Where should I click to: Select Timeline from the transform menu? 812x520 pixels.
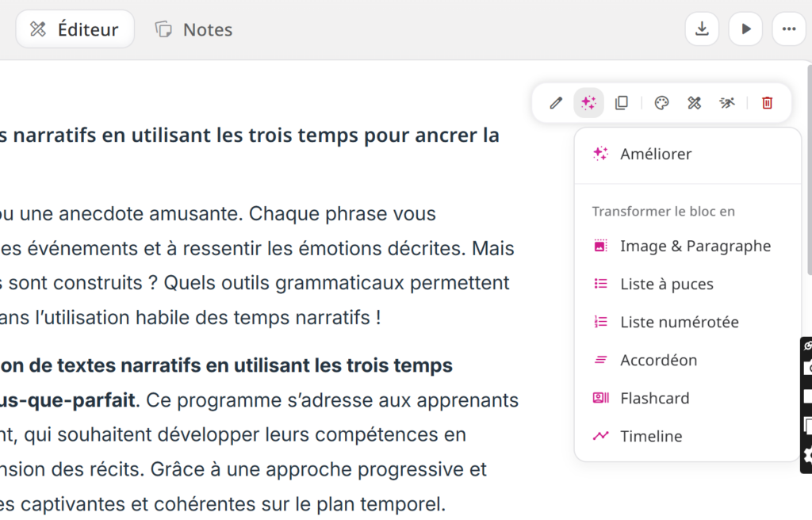650,436
